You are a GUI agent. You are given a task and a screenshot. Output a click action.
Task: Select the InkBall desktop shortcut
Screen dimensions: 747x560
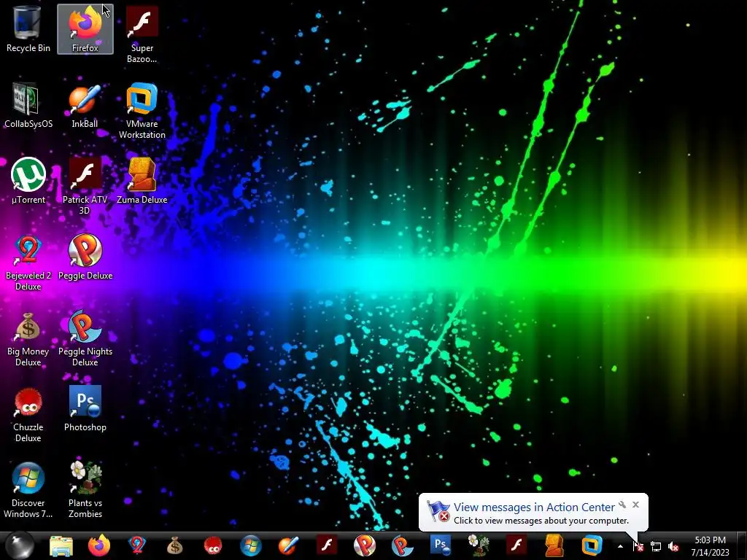click(85, 105)
